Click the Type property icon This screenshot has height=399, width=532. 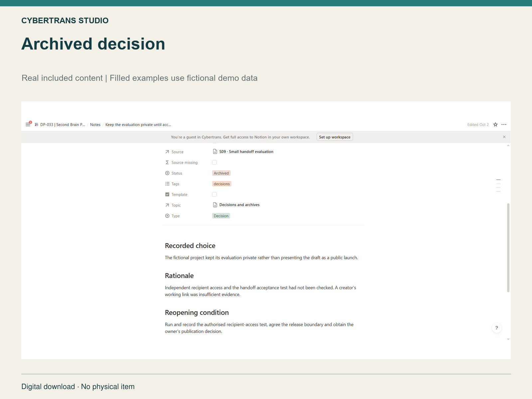pyautogui.click(x=167, y=216)
